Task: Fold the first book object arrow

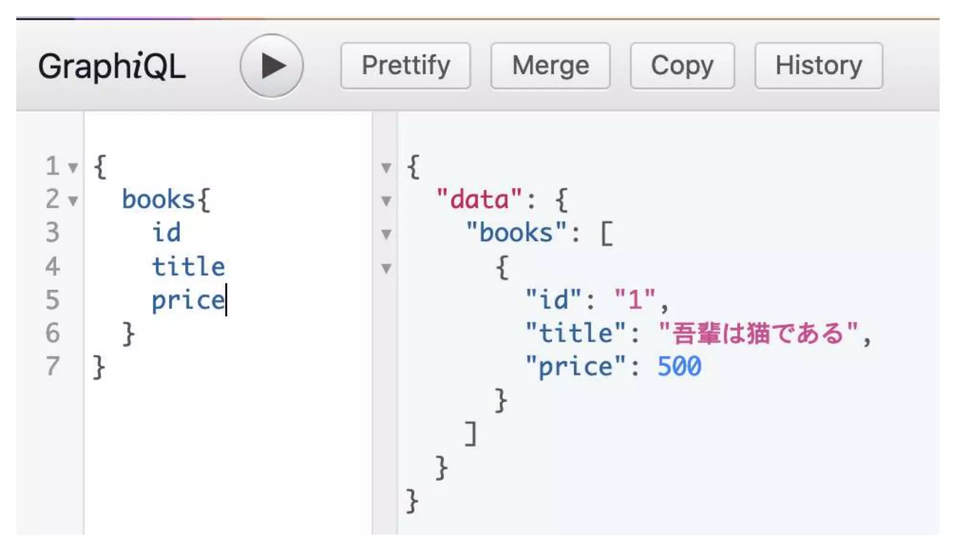Action: click(386, 268)
